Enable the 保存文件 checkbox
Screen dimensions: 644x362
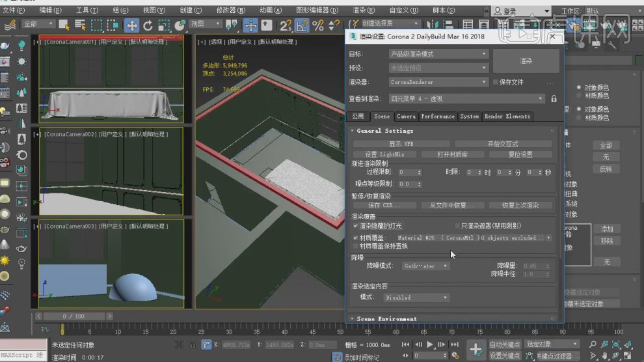496,83
